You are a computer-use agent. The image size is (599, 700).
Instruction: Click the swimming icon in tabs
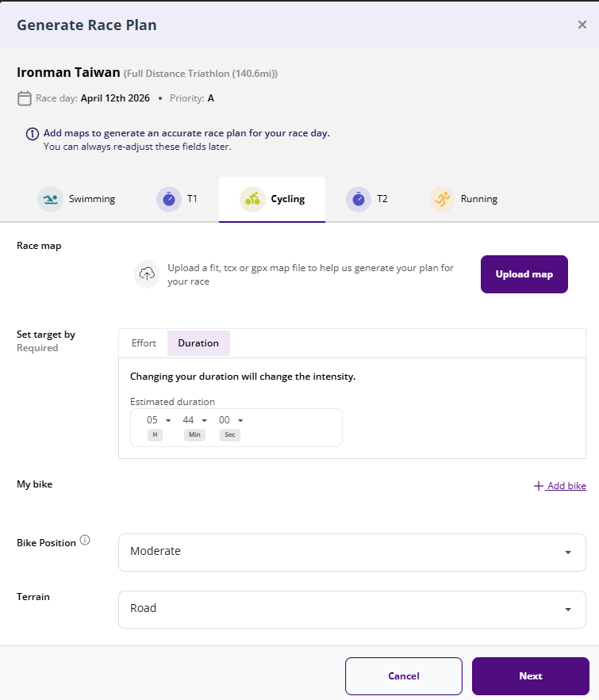tap(50, 199)
